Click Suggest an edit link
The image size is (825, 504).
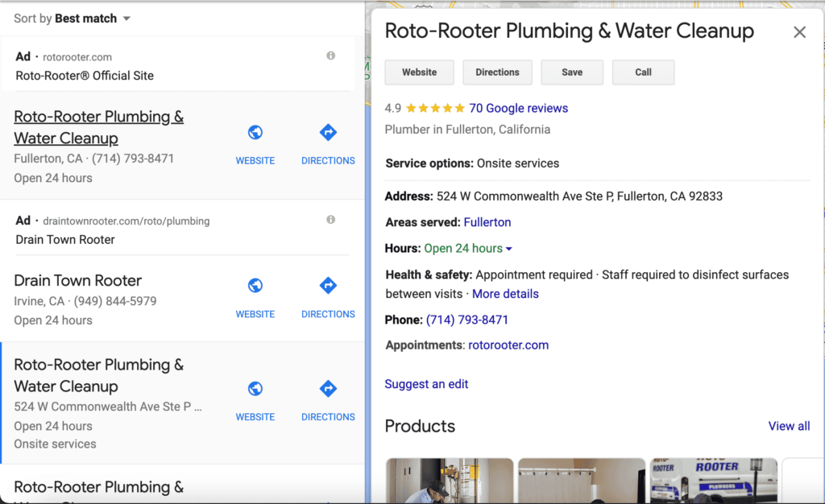[x=426, y=384]
